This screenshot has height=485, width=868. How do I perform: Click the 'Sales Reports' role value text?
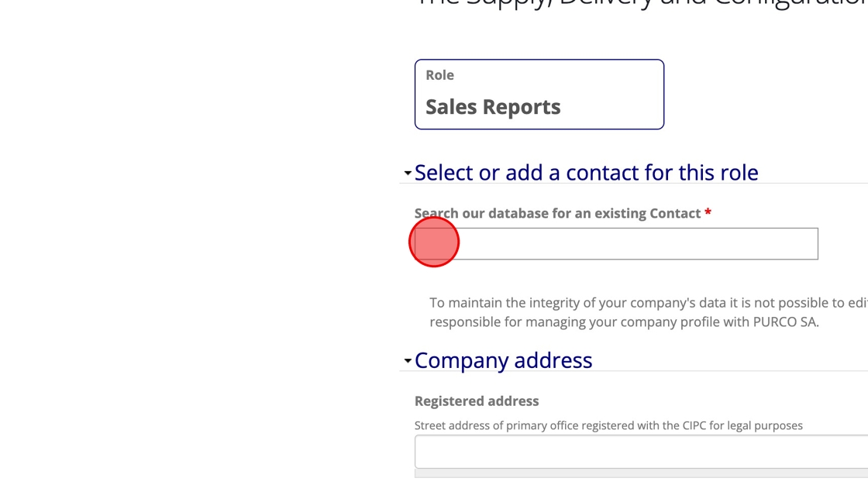pyautogui.click(x=493, y=107)
